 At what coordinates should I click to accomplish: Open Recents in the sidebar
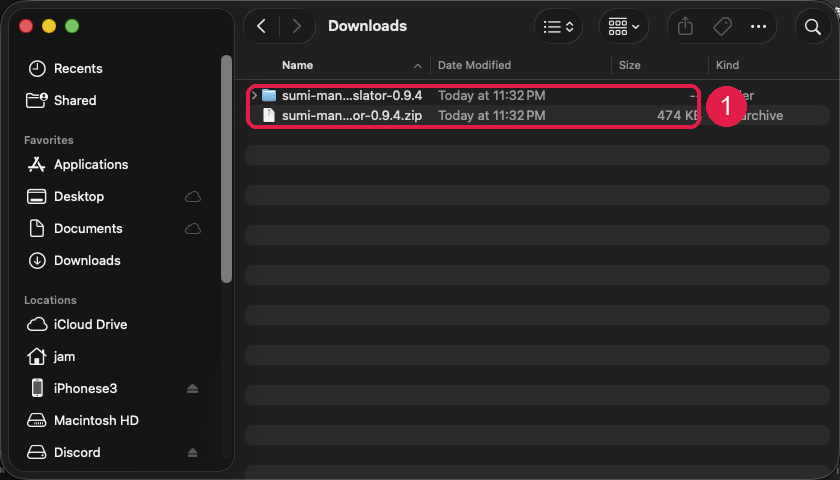coord(78,69)
